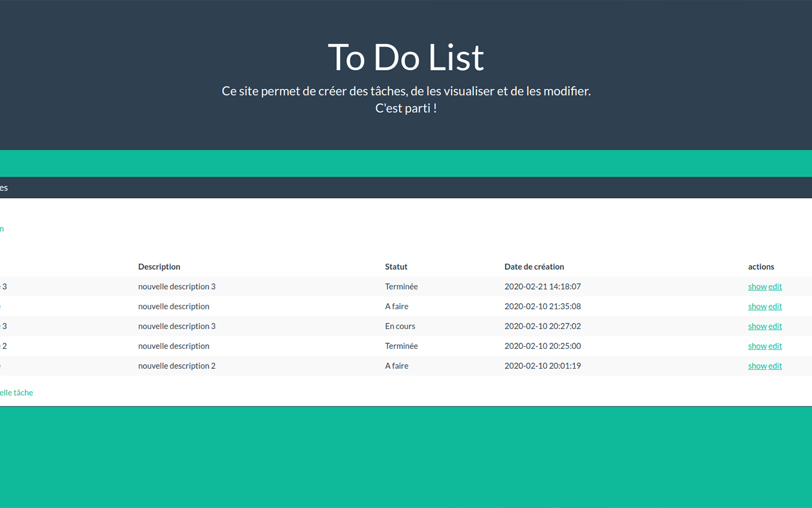Edit the task created 2020-02-21 14:18:07
The height and width of the screenshot is (508, 812).
775,286
